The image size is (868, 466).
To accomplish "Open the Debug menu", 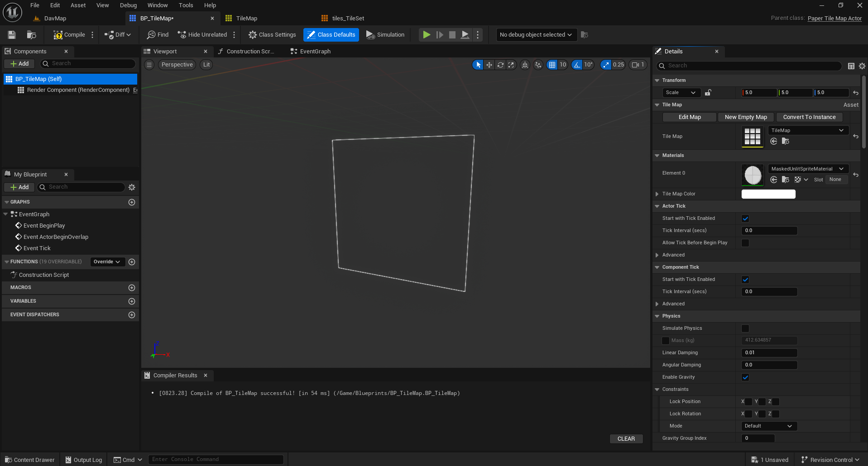I will [x=128, y=5].
